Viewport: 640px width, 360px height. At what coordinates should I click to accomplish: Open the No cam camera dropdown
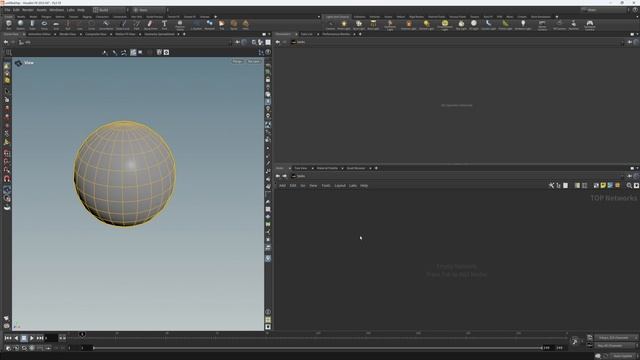point(253,61)
